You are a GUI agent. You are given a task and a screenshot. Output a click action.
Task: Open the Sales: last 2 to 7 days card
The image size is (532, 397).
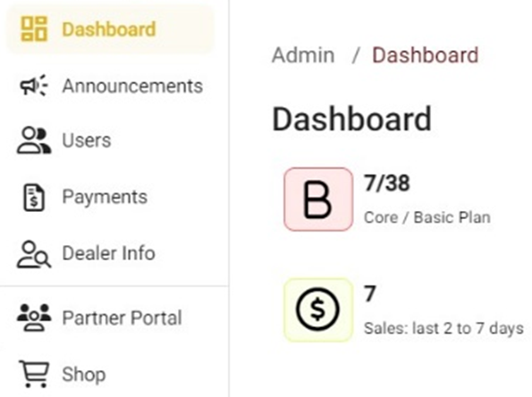coord(404,309)
